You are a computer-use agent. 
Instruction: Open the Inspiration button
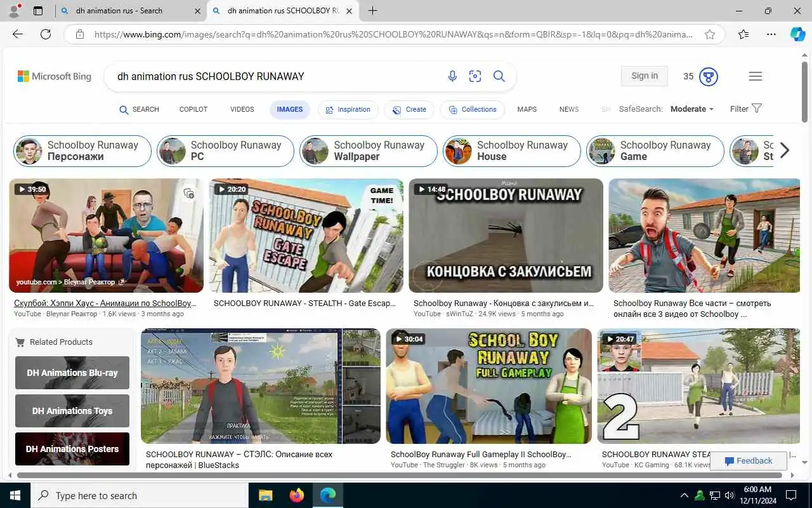tap(348, 109)
